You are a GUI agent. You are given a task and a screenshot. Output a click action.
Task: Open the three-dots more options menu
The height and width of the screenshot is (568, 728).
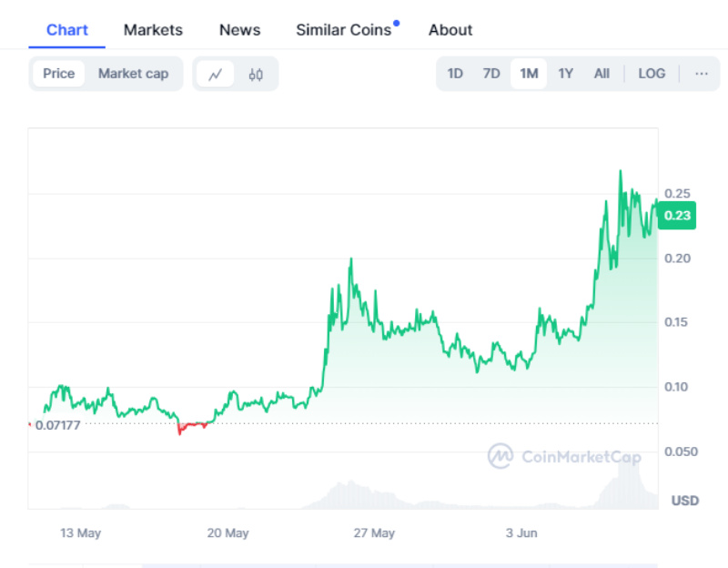click(x=701, y=74)
